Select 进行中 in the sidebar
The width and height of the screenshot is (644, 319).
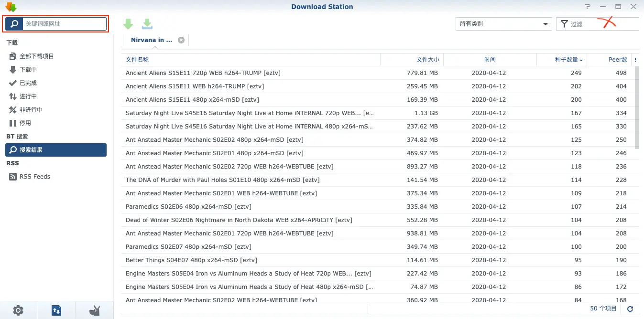(x=57, y=96)
